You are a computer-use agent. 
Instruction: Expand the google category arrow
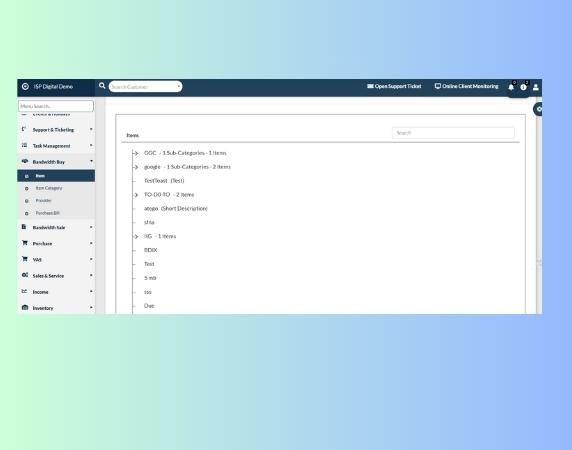pos(136,167)
